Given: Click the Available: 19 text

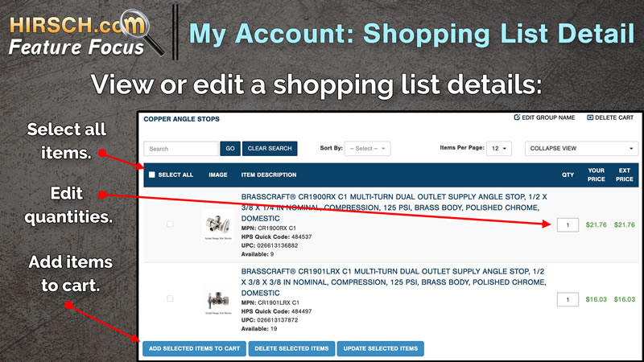Looking at the screenshot, I should [259, 329].
